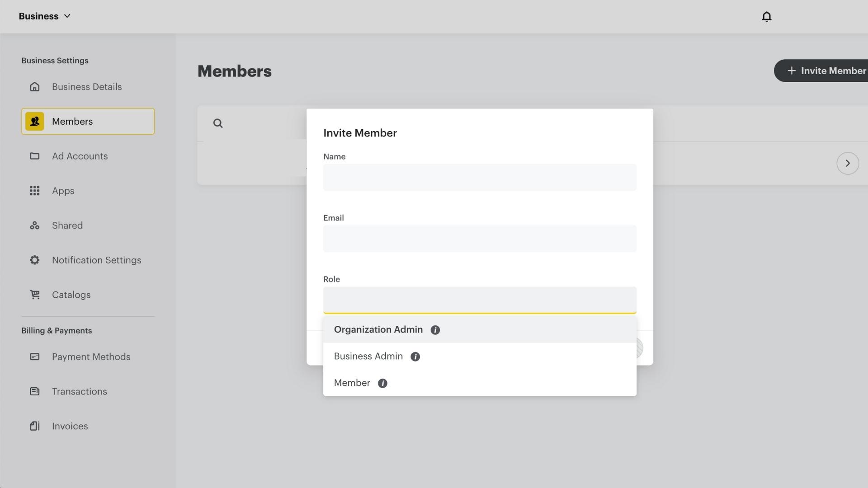Expand the Business switcher dropdown

coord(45,16)
